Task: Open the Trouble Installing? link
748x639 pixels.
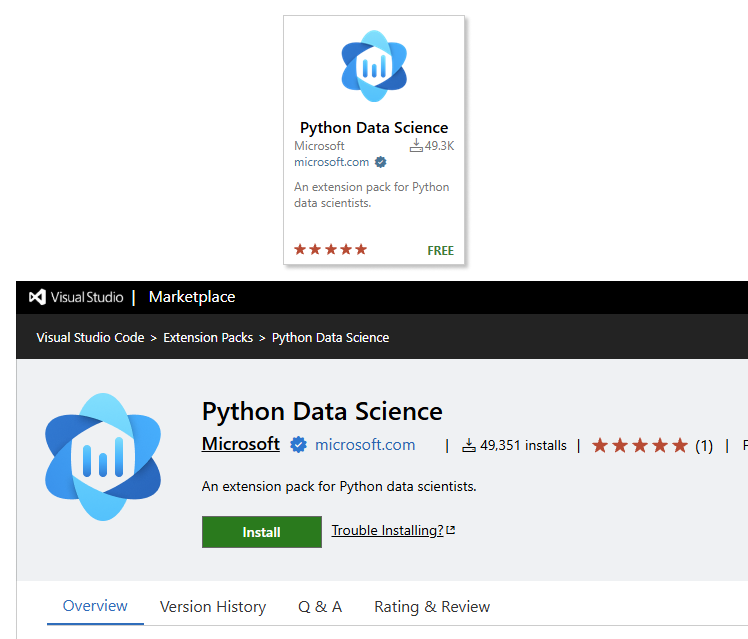Action: [387, 530]
